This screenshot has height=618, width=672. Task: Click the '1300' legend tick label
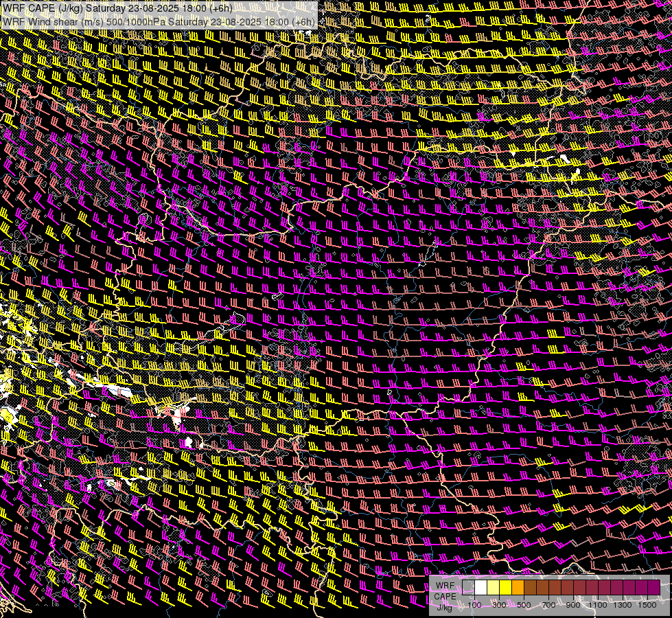click(623, 605)
